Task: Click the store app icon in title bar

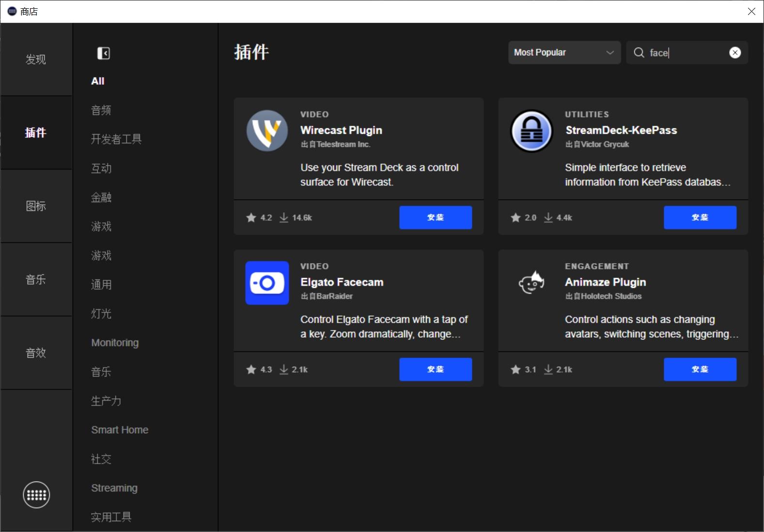Action: pyautogui.click(x=12, y=11)
